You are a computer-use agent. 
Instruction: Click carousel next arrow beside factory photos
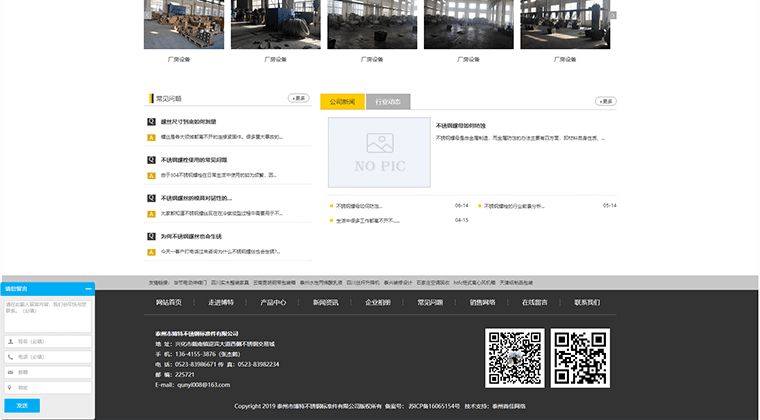(613, 16)
